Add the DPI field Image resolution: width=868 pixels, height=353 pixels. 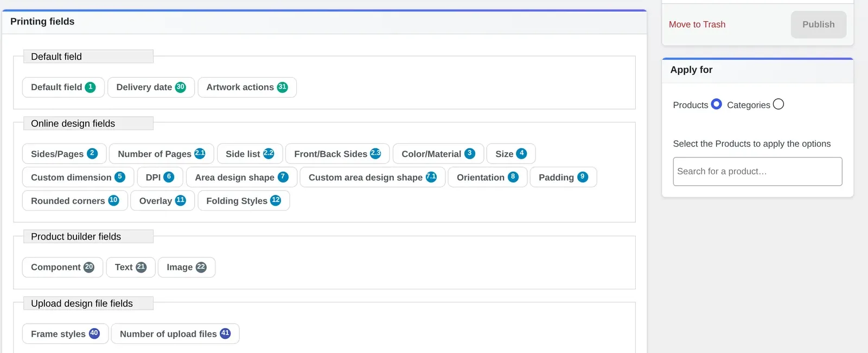click(160, 177)
